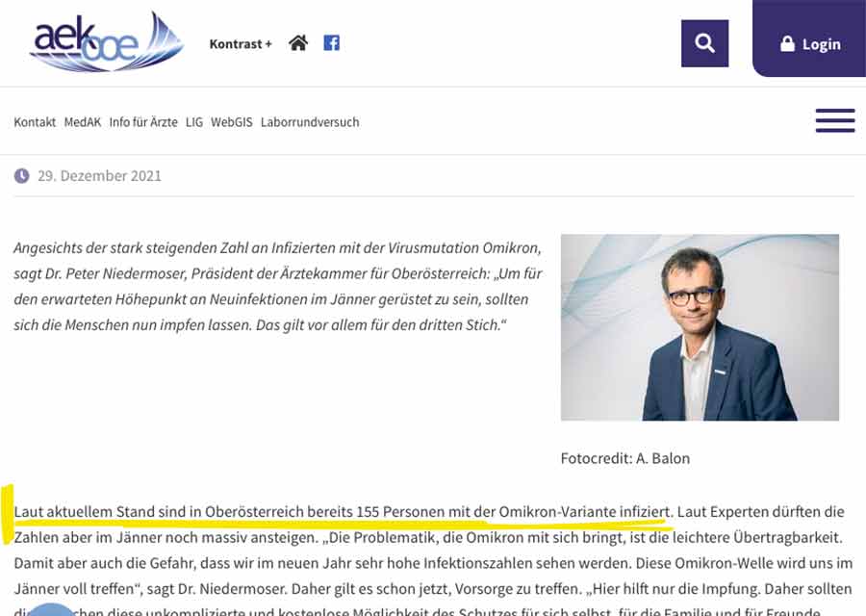Open the LIG link
The height and width of the screenshot is (616, 866).
[194, 122]
